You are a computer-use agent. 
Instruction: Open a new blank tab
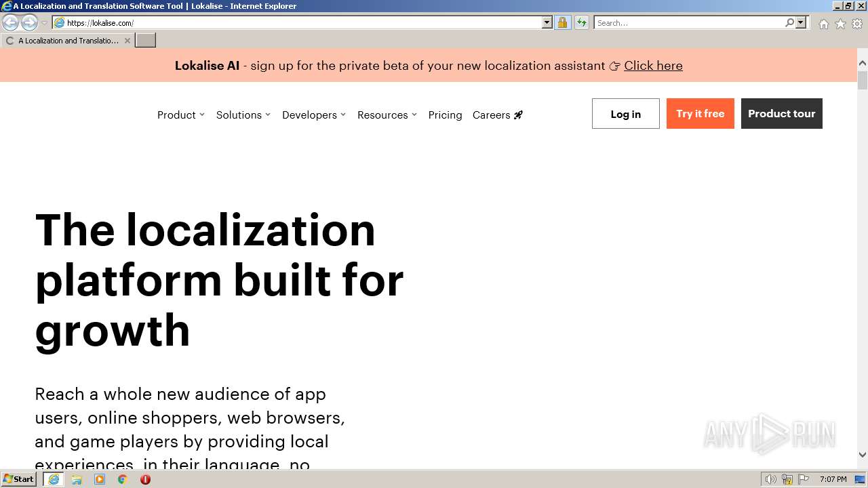[146, 41]
